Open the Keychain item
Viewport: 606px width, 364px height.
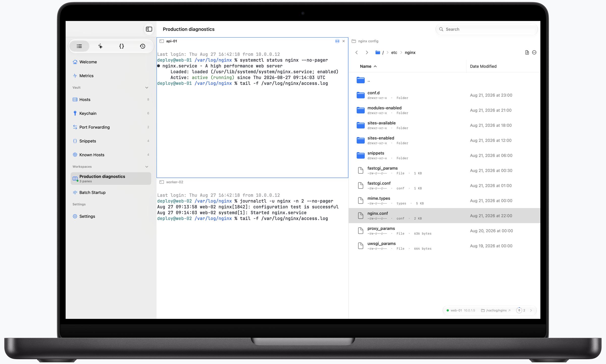111,113
